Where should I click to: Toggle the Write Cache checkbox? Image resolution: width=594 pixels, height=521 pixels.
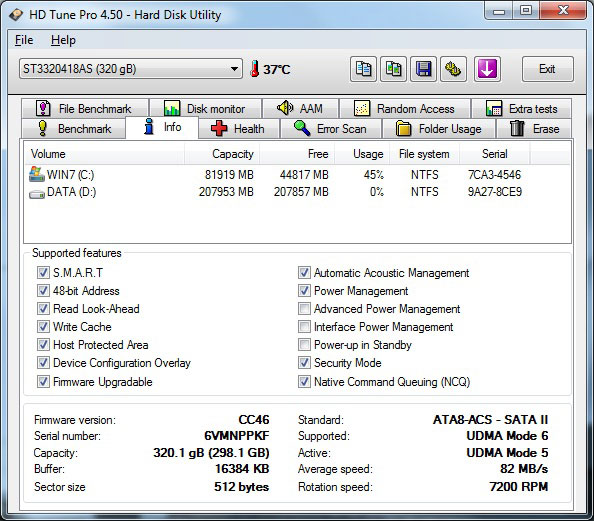pos(43,326)
